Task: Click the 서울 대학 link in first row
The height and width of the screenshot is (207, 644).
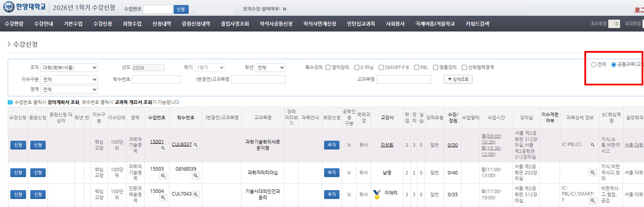Action: [634, 145]
